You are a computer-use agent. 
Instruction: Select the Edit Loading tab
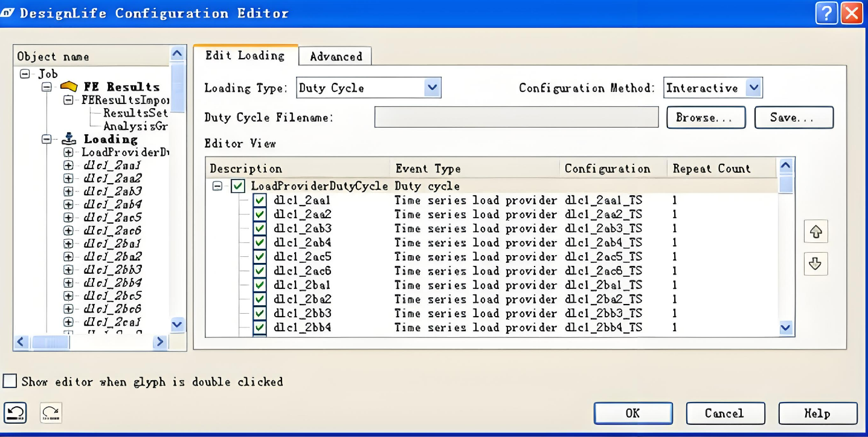(245, 56)
